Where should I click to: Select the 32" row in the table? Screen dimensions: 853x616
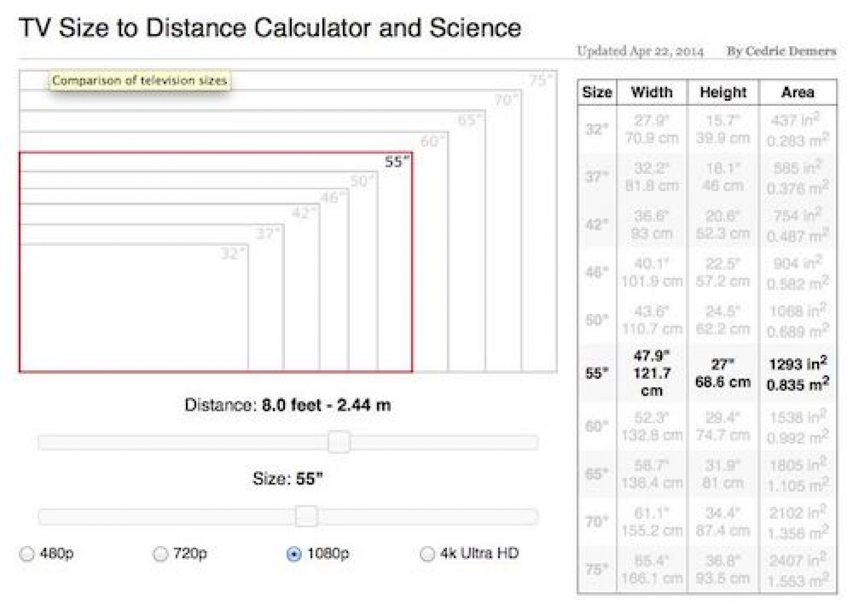(706, 130)
